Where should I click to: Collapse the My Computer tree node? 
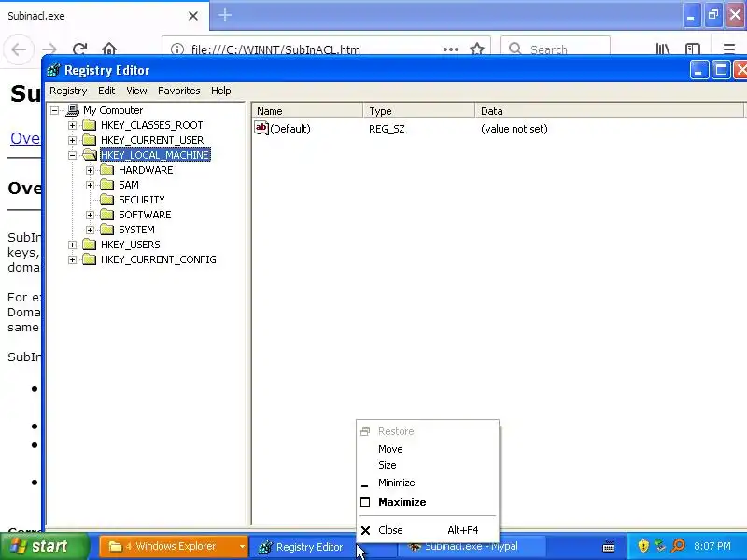pos(55,110)
